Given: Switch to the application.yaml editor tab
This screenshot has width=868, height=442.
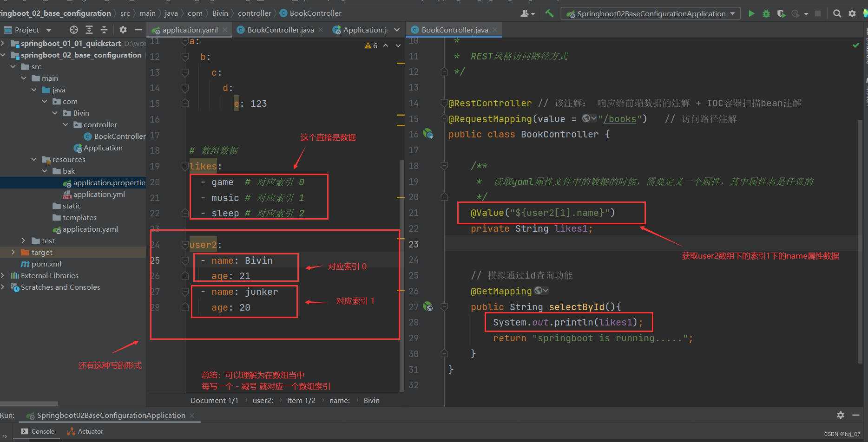Looking at the screenshot, I should pyautogui.click(x=188, y=29).
